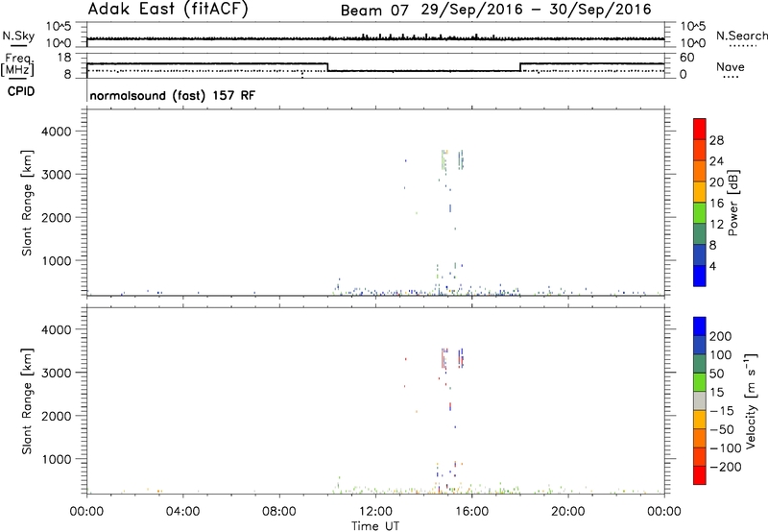Click Power color bar segment between 24 and 28
The width and height of the screenshot is (768, 532).
(700, 150)
